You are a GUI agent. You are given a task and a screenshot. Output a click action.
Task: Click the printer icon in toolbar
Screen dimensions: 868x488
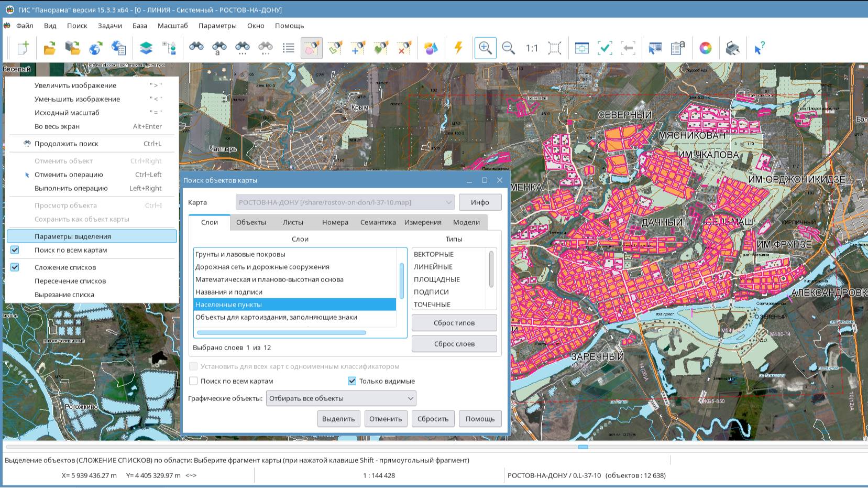point(732,48)
